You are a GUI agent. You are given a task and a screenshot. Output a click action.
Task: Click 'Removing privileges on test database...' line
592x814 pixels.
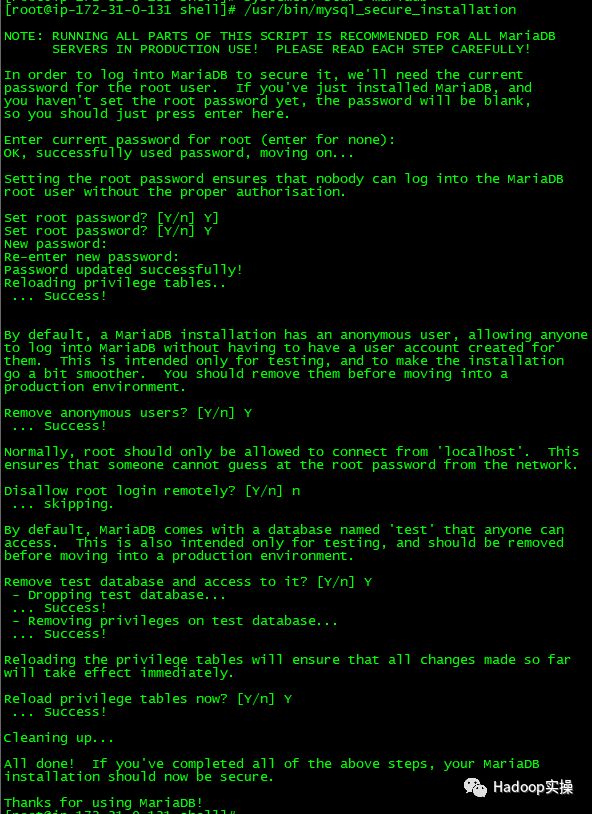tap(175, 621)
